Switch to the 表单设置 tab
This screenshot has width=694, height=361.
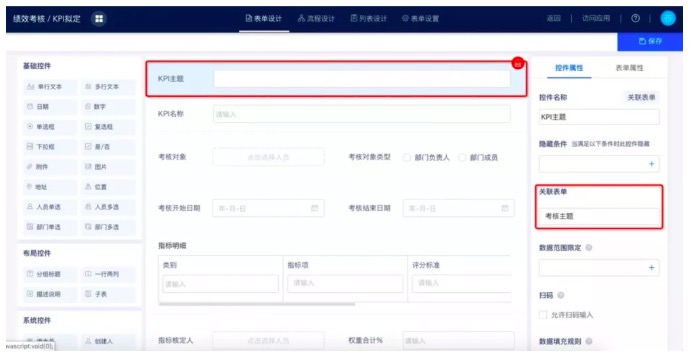[x=420, y=19]
